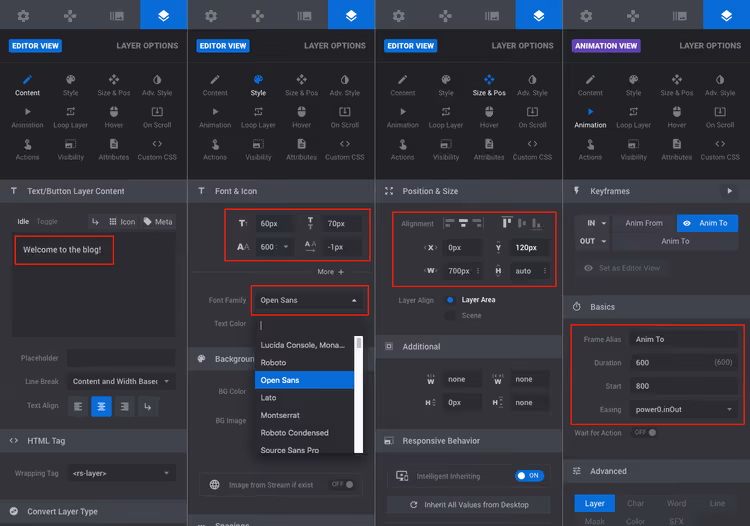Open Content tab in Keyframes panel
The height and width of the screenshot is (526, 750).
point(590,85)
